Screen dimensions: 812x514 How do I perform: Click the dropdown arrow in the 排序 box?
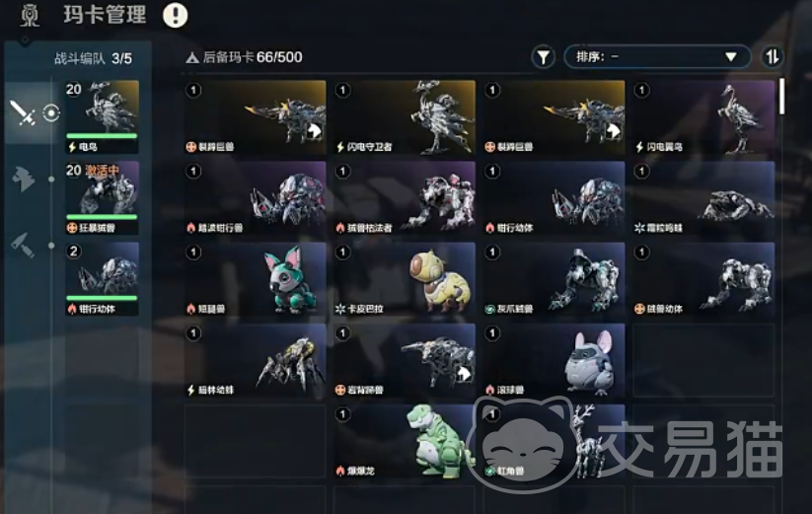pos(731,57)
